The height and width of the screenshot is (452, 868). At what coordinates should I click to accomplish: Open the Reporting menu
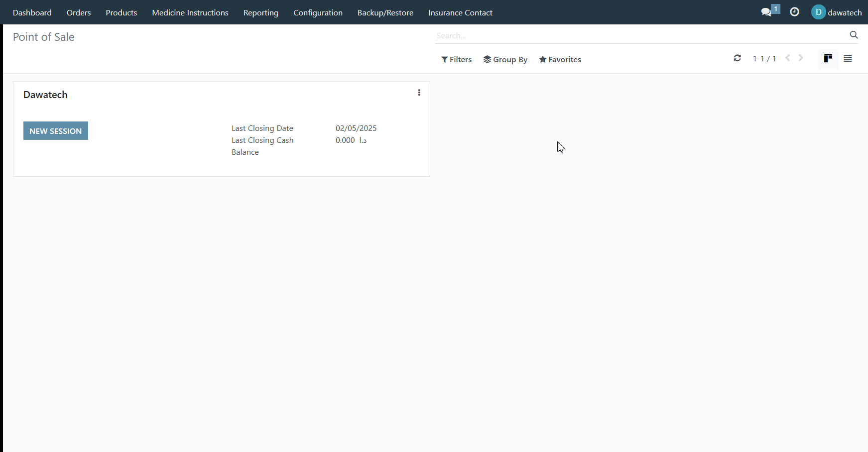point(261,12)
